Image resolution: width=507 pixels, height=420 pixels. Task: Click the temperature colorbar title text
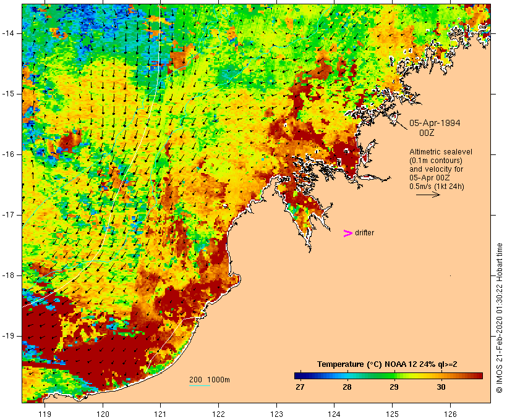[x=387, y=364]
